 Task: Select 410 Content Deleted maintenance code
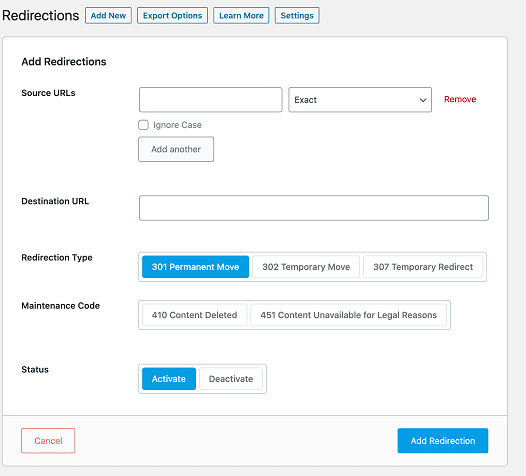coord(195,315)
